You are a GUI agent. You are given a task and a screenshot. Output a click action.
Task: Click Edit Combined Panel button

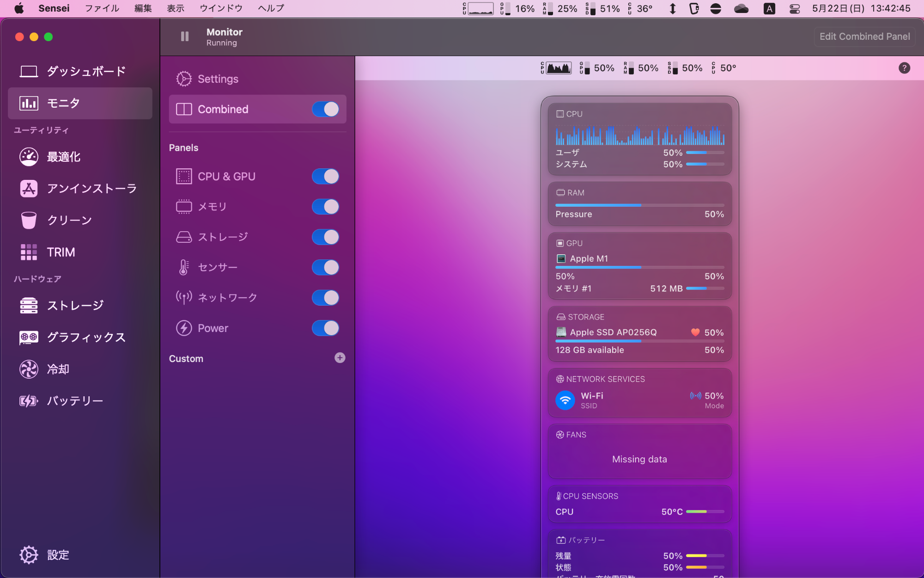point(864,37)
